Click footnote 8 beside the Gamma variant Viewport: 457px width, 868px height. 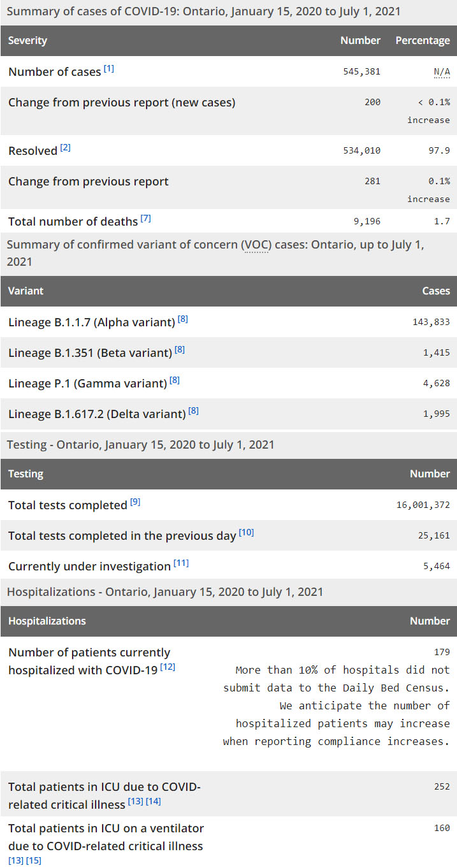point(175,380)
